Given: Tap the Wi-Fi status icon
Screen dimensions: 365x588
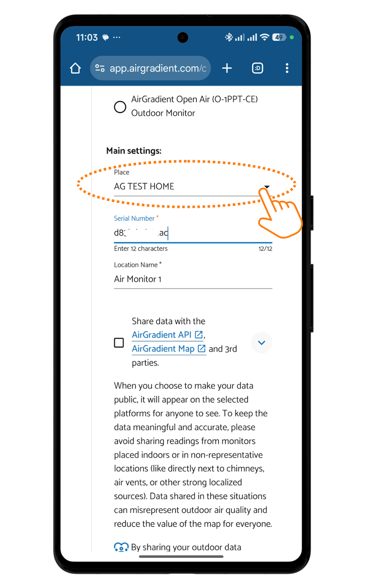Looking at the screenshot, I should 264,37.
